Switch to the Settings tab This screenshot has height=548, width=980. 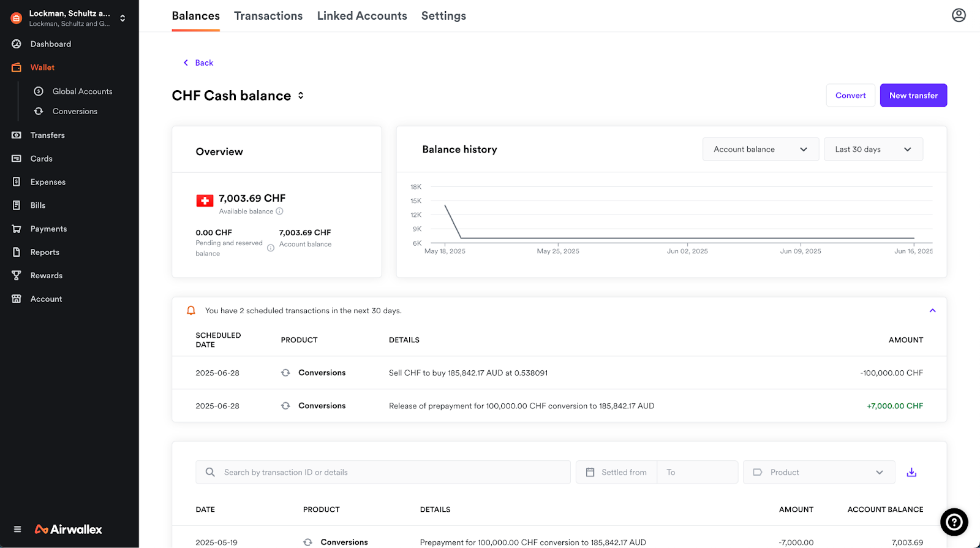click(443, 16)
